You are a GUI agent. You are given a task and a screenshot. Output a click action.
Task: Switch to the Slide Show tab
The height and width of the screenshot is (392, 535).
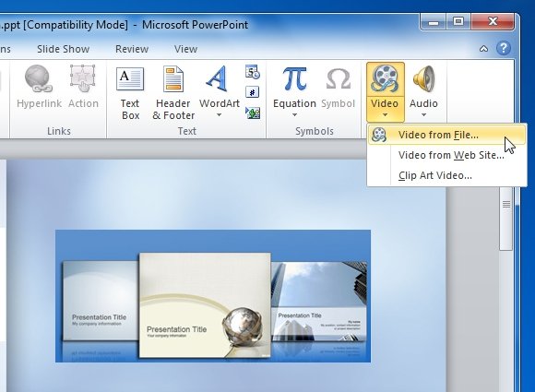[63, 49]
